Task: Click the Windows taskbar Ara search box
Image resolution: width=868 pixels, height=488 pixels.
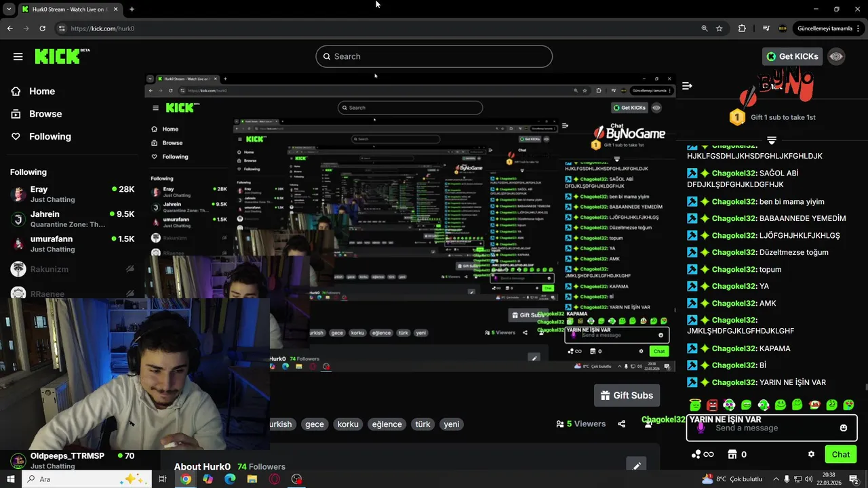Action: point(86,479)
